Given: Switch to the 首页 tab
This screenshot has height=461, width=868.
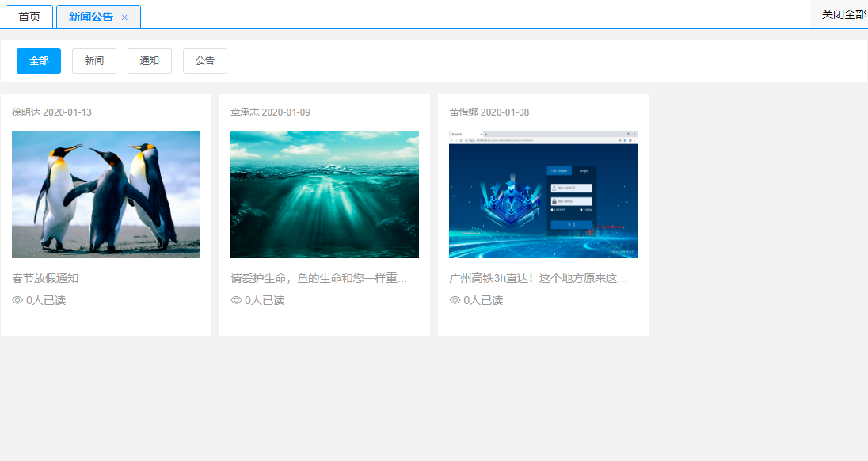Looking at the screenshot, I should click(29, 17).
